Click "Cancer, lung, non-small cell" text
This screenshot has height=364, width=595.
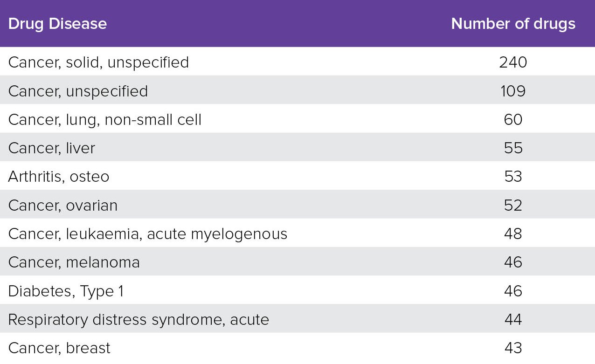pos(105,119)
